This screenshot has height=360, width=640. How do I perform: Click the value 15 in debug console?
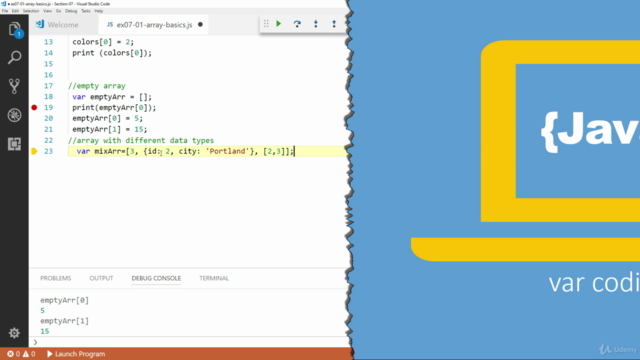pos(44,331)
